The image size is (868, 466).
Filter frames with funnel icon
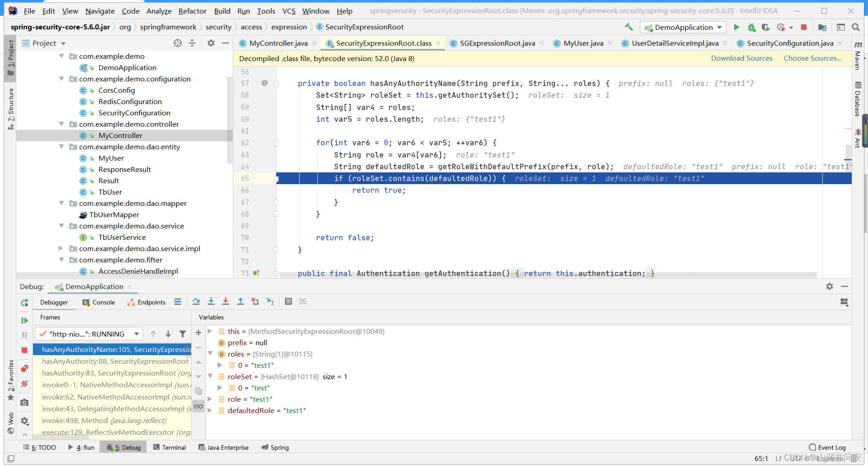182,334
